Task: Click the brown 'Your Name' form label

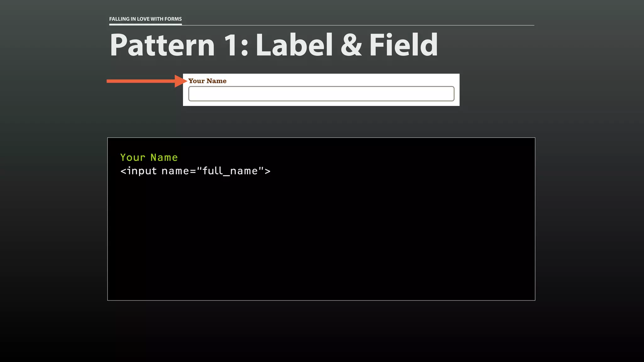Action: pos(207,81)
